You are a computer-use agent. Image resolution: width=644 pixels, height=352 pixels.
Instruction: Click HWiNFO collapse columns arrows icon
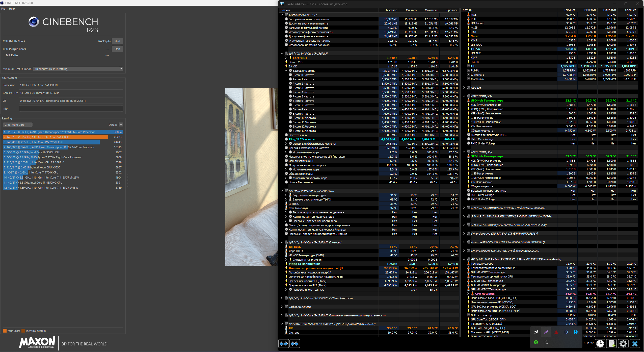(294, 344)
